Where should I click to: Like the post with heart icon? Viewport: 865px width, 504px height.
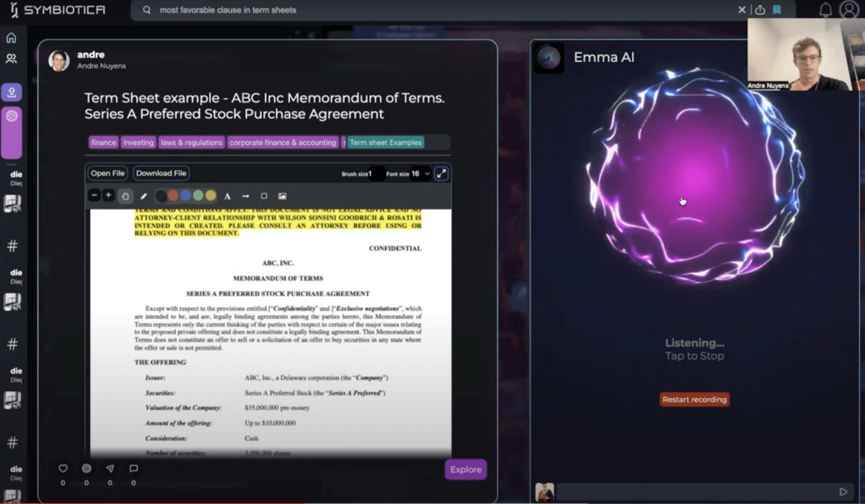pos(63,468)
